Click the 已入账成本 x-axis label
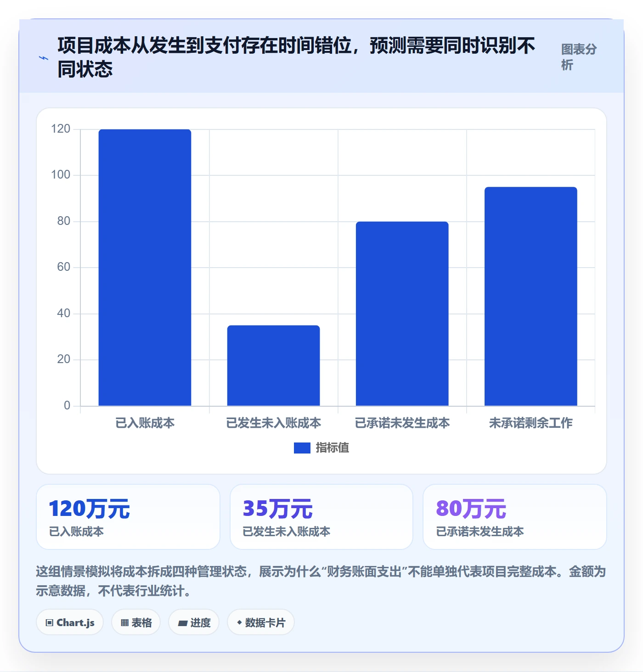The height and width of the screenshot is (672, 643). click(x=145, y=423)
